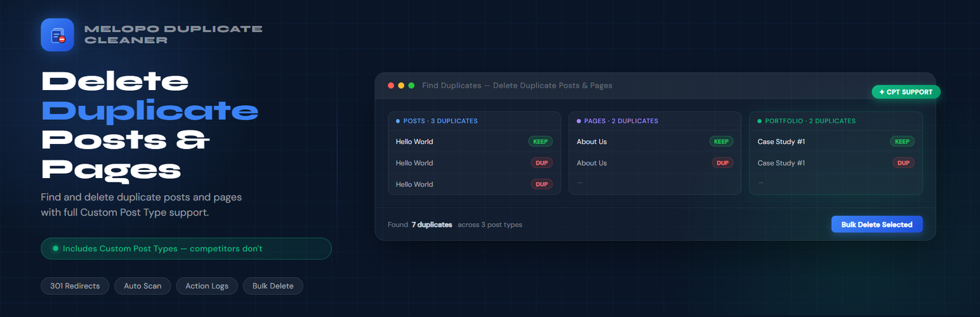Click DUP badge on third Hello World row
The height and width of the screenshot is (317, 980).
click(541, 184)
